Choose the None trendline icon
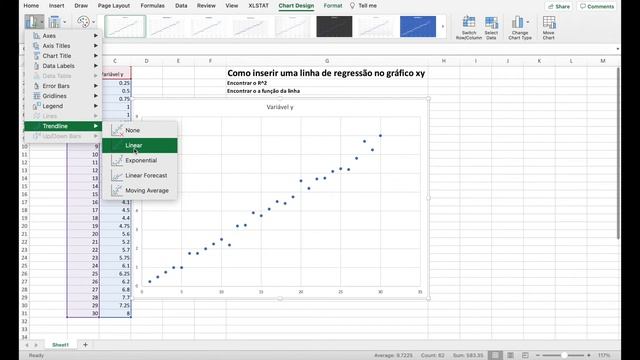The width and height of the screenshot is (640, 360). tap(117, 130)
